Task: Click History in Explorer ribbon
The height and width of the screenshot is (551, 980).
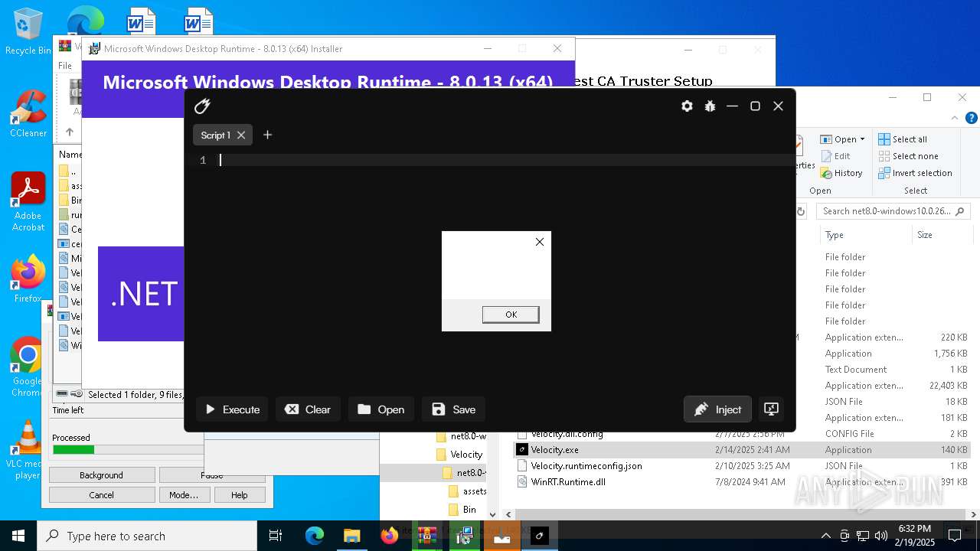Action: [x=841, y=173]
